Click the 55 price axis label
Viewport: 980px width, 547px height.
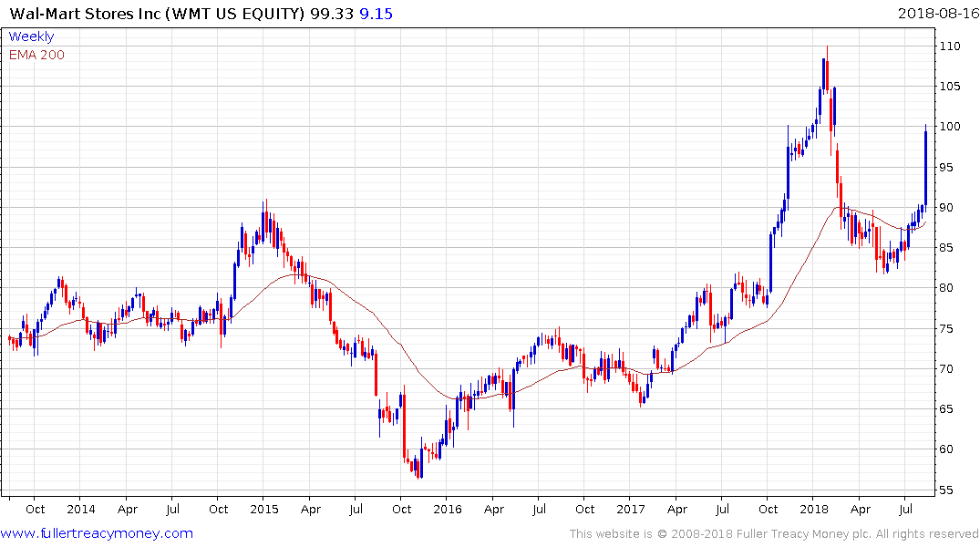pyautogui.click(x=947, y=490)
